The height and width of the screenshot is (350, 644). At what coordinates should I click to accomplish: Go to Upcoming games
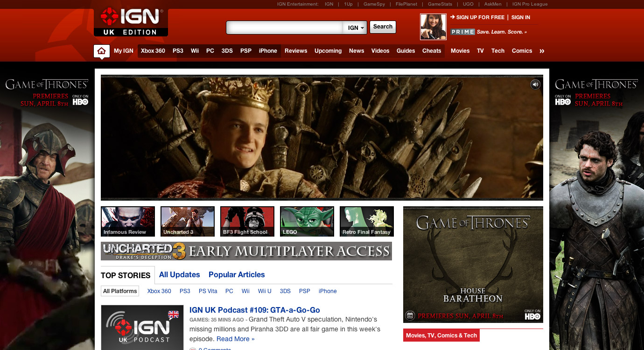click(x=328, y=51)
